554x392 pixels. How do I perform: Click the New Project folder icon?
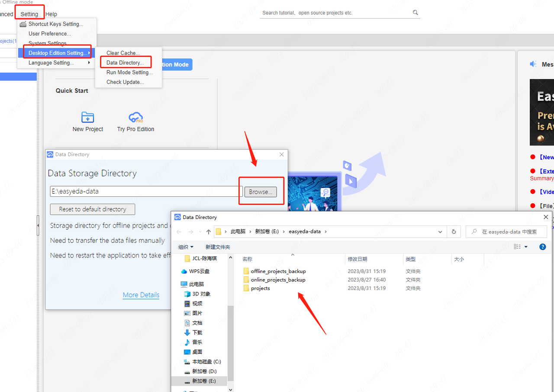[x=88, y=117]
